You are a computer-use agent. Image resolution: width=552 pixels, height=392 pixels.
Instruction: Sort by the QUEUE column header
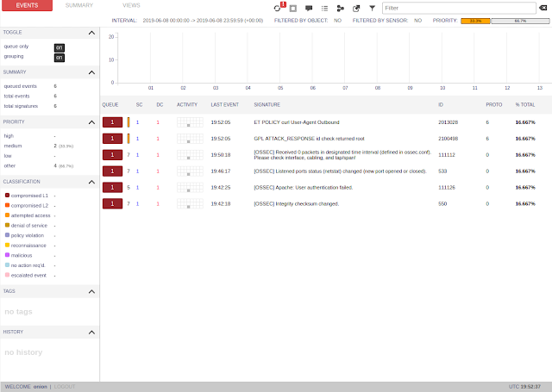[x=110, y=105]
